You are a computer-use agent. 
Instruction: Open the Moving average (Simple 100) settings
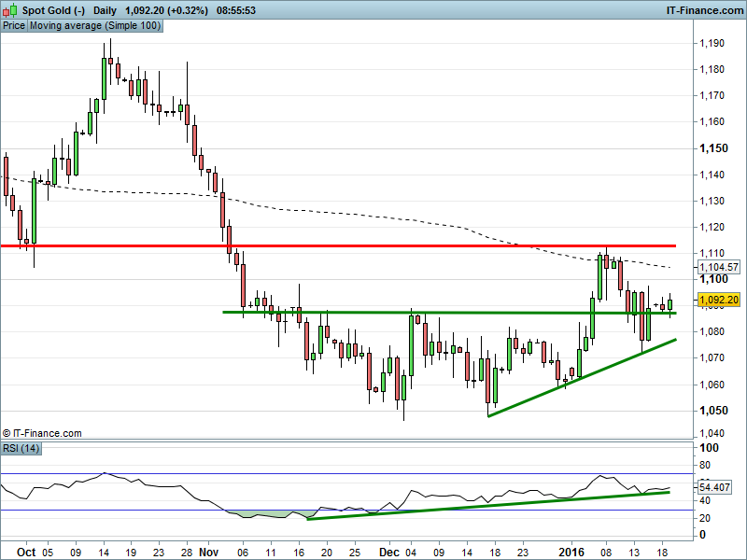(x=94, y=26)
